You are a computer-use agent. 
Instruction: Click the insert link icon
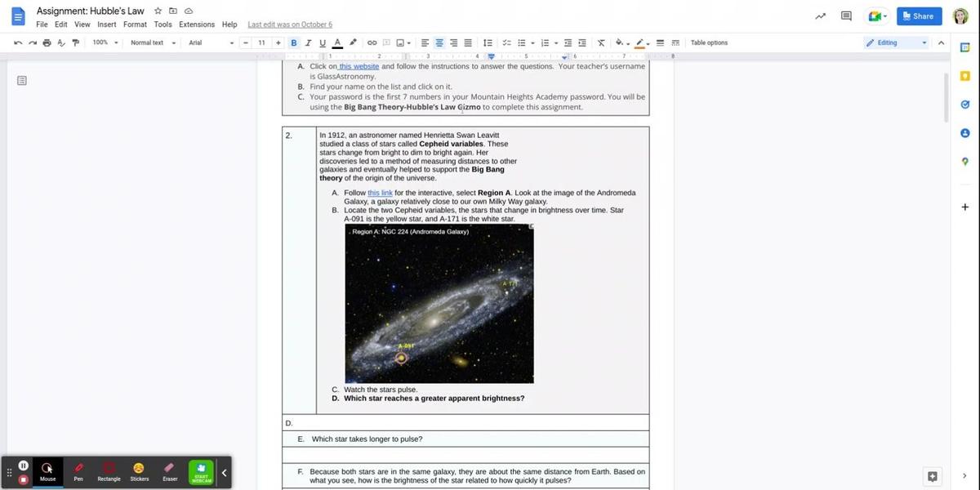tap(372, 42)
